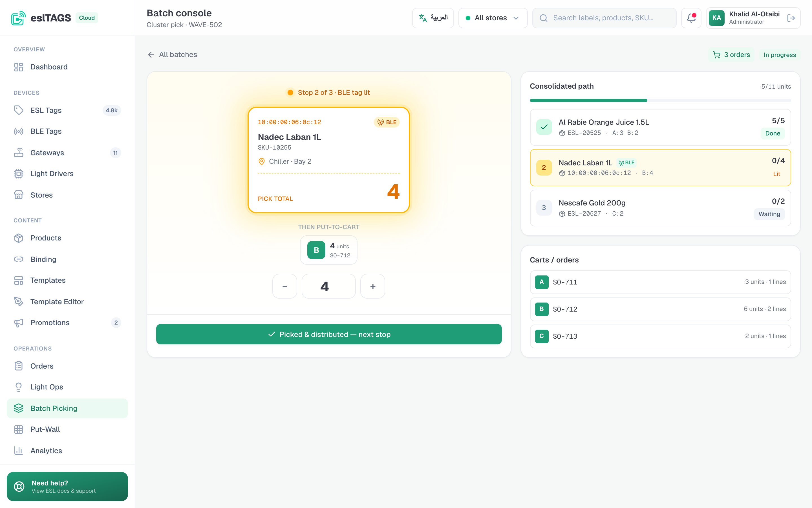
Task: Click the Waiting status label
Action: click(x=769, y=214)
